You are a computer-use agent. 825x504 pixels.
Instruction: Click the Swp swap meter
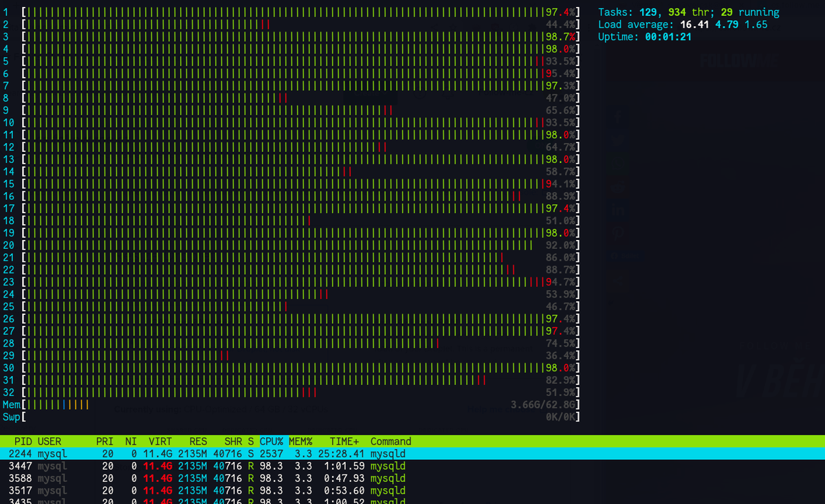(291, 417)
